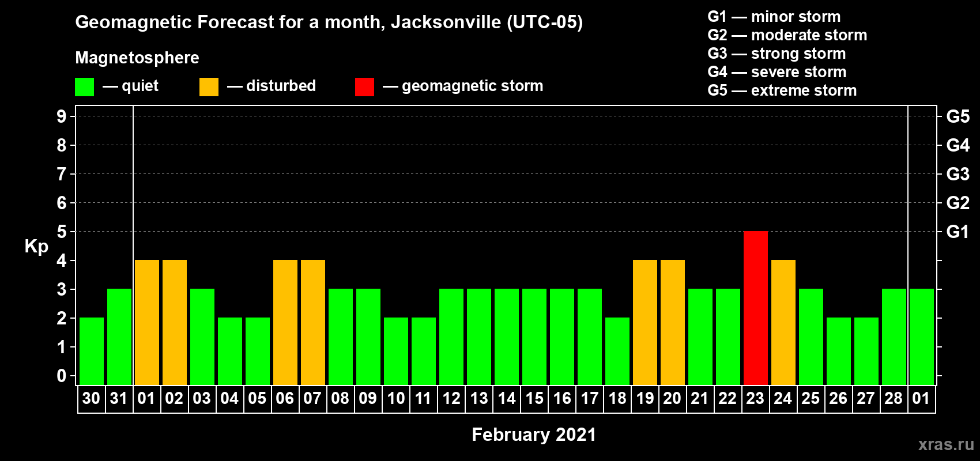Click the date label 14 on the axis
The width and height of the screenshot is (980, 461).
506,398
